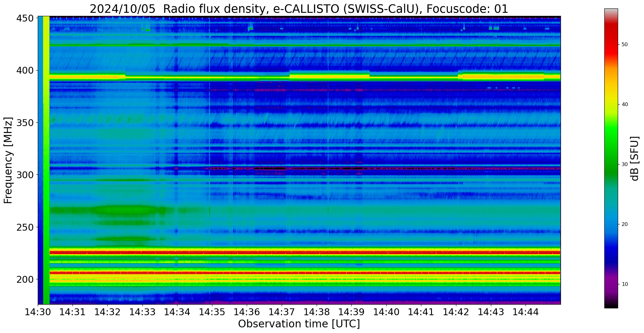The image size is (644, 333).
Task: Click the 350 frequency tick label
Action: point(25,123)
